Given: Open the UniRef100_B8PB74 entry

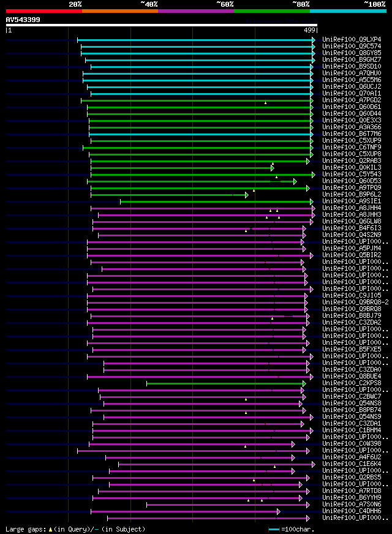Looking at the screenshot, I should (352, 410).
